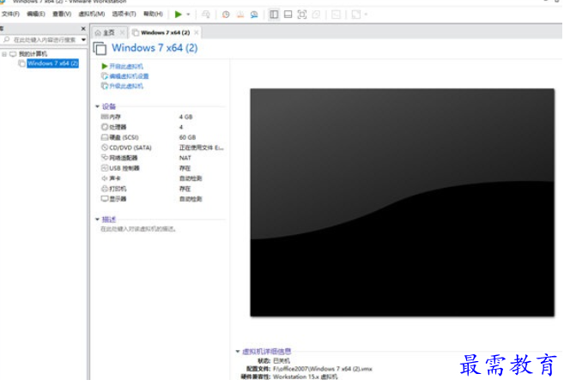Collapse the 描述 section
This screenshot has width=564, height=392.
(x=97, y=220)
